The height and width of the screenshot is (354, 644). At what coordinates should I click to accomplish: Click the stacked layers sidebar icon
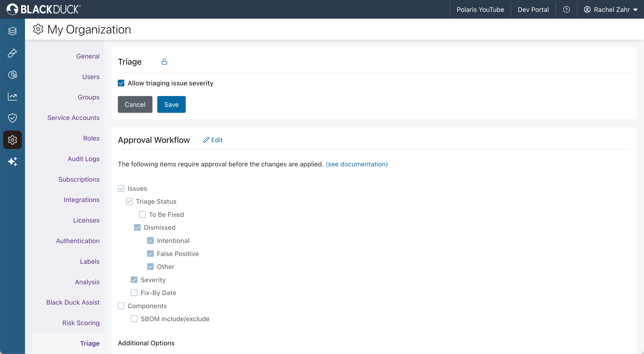pos(12,31)
